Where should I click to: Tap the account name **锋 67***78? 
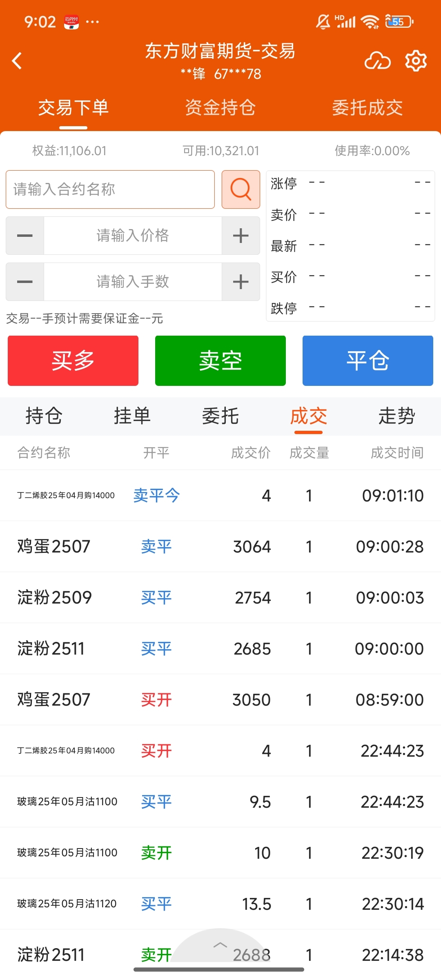coord(220,74)
